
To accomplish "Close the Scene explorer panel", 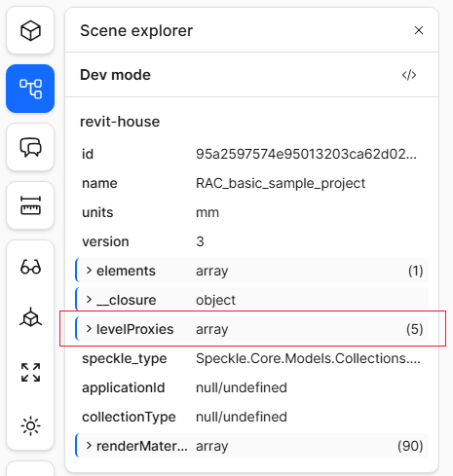I will click(x=419, y=30).
